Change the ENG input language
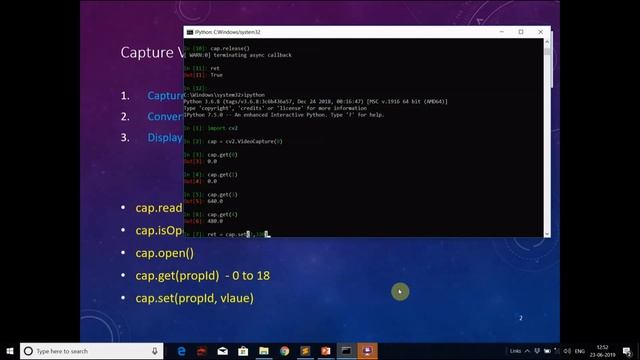Image resolution: width=640 pixels, height=360 pixels. coord(580,351)
